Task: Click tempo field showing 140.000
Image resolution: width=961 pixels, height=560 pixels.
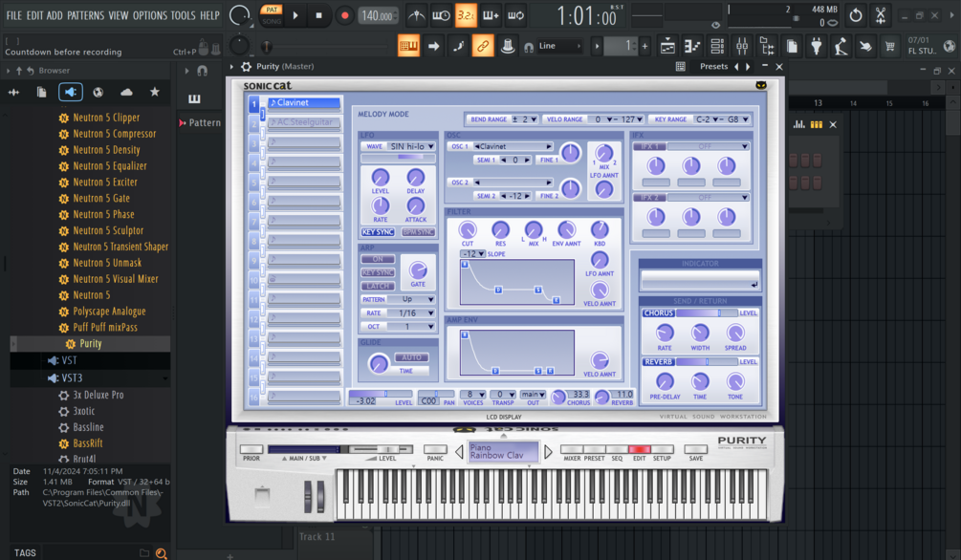Action: (378, 16)
